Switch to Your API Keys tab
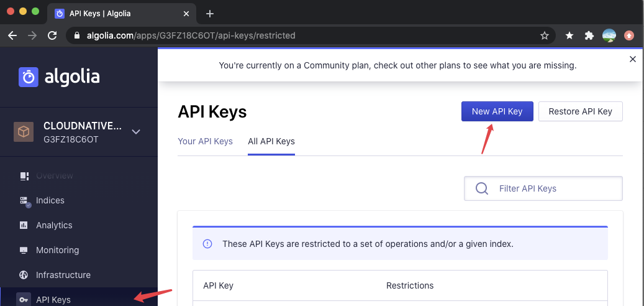The image size is (644, 306). (x=205, y=141)
